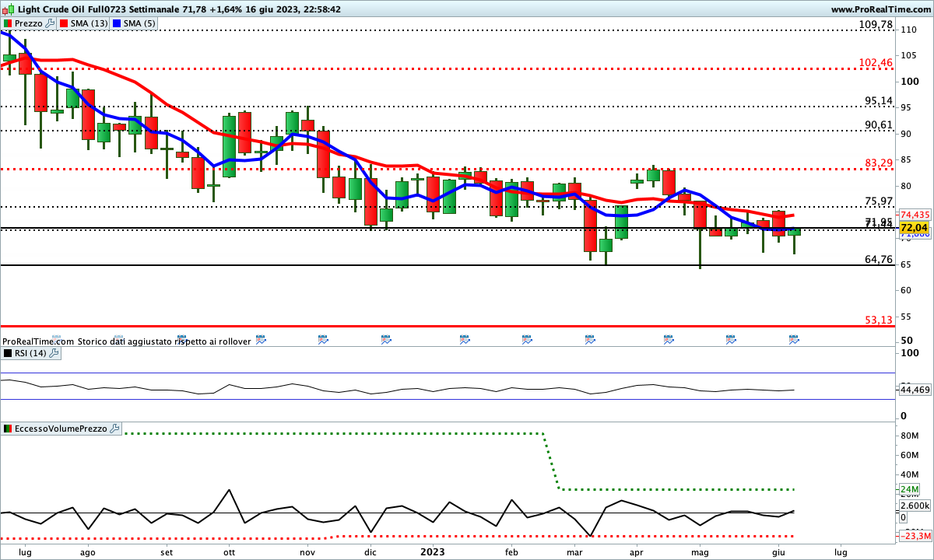This screenshot has width=934, height=560.
Task: Click the 2023 year label on time axis
Action: pyautogui.click(x=434, y=551)
